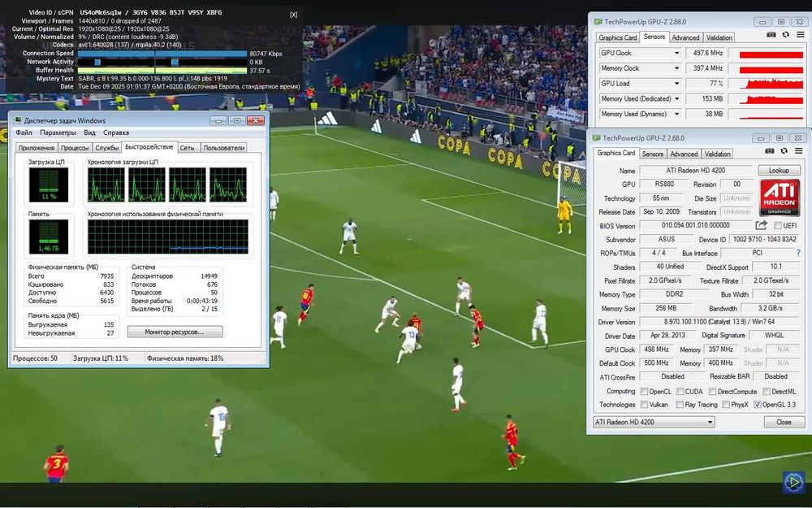Image resolution: width=812 pixels, height=508 pixels.
Task: Open Sensors tab in the lower GPU-Z window
Action: (x=653, y=154)
